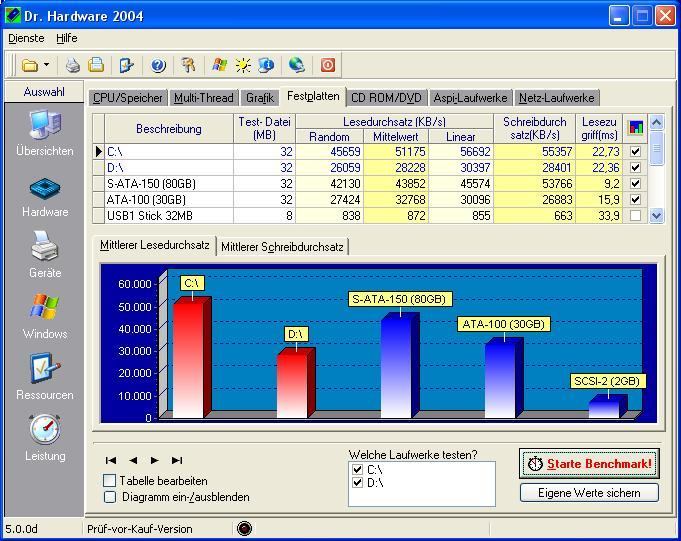Show Mittlerer Schreibdurchsatz chart tab
The height and width of the screenshot is (541, 681).
click(x=282, y=247)
